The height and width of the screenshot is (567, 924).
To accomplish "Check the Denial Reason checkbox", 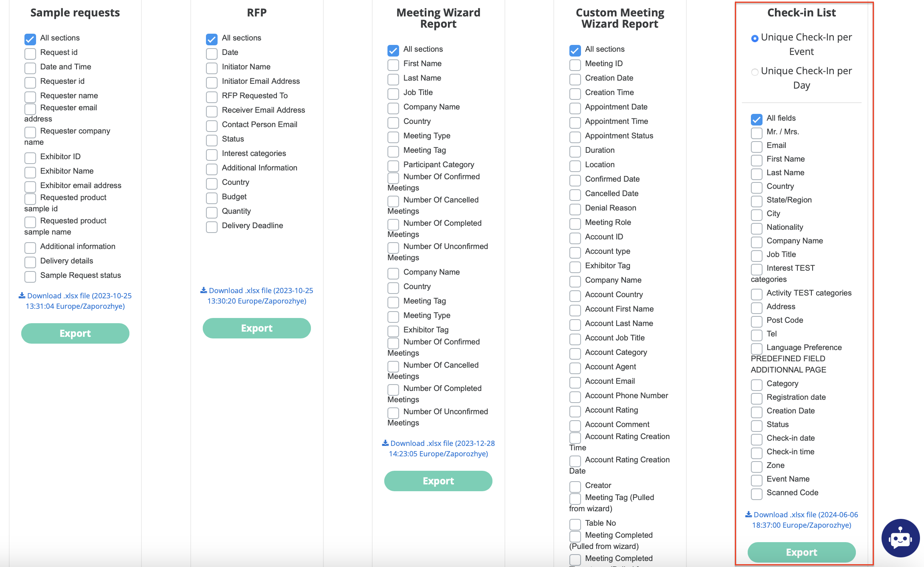I will click(575, 209).
